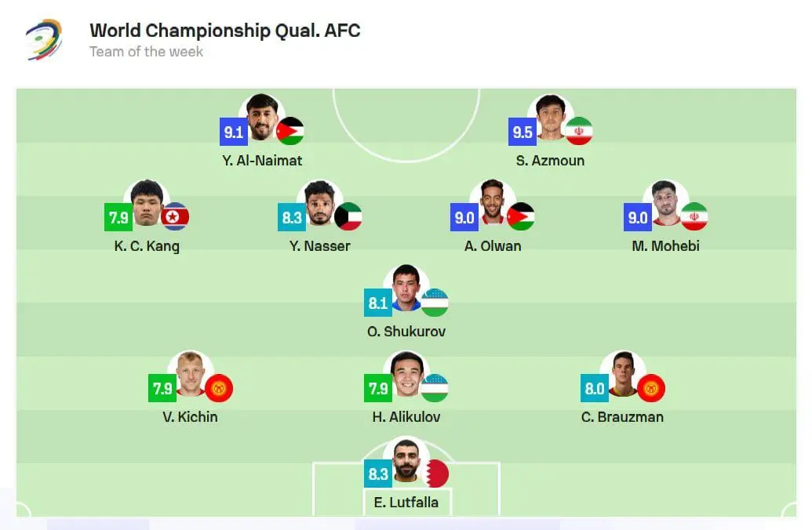Click the O. Shukurov name label

click(406, 331)
